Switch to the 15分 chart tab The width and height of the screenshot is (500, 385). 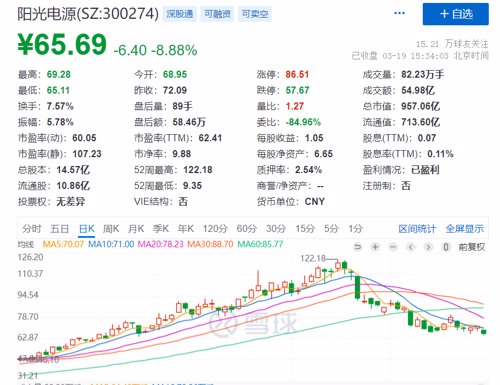coord(305,229)
